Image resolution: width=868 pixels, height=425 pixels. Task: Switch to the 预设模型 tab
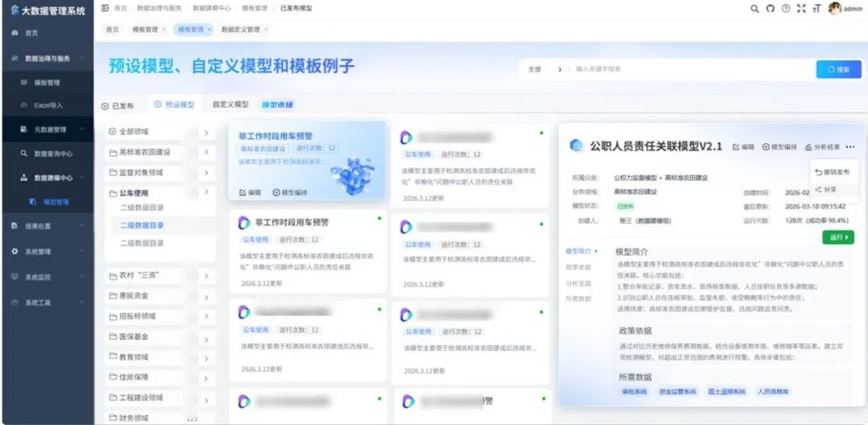coord(174,104)
